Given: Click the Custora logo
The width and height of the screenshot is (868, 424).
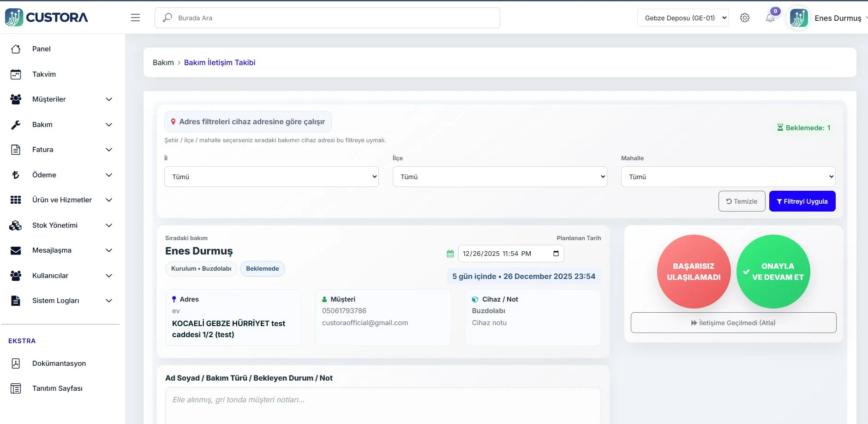Looking at the screenshot, I should [x=47, y=18].
